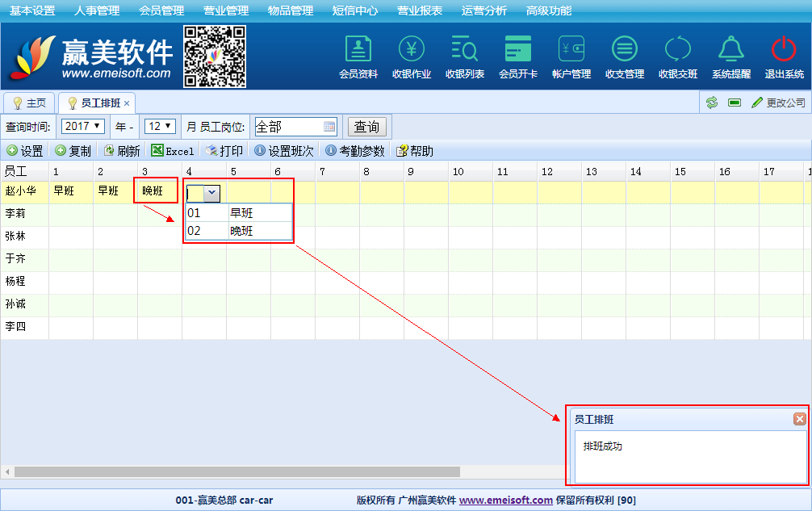Open the shift dropdown arrow in day 4 cell
This screenshot has height=511, width=812.
(211, 192)
